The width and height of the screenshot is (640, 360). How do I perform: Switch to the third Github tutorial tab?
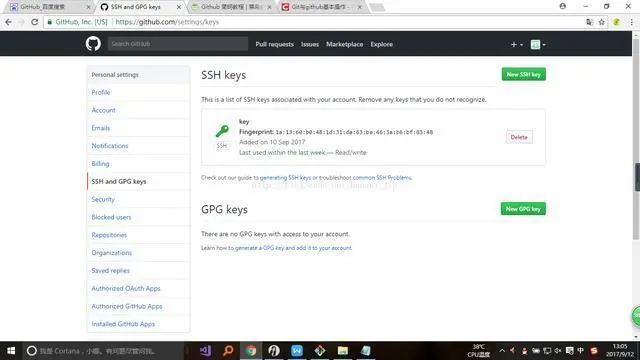click(x=231, y=7)
